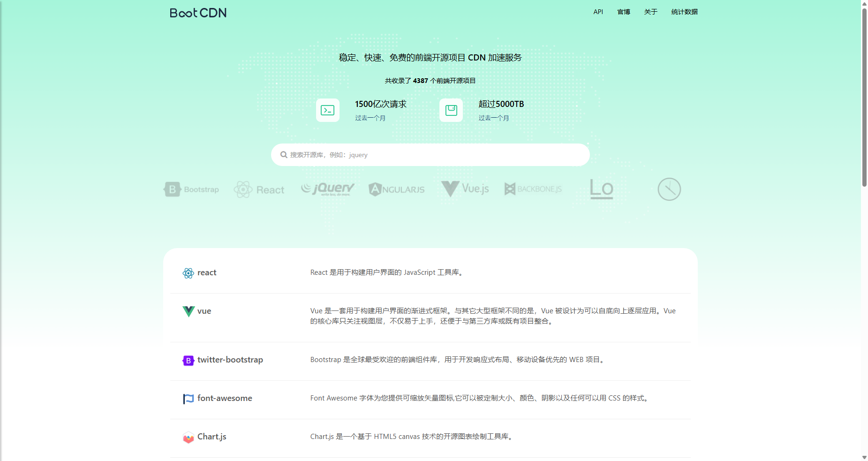Viewport: 868px width, 461px height.
Task: Click the react atom icon in list
Action: pyautogui.click(x=188, y=273)
